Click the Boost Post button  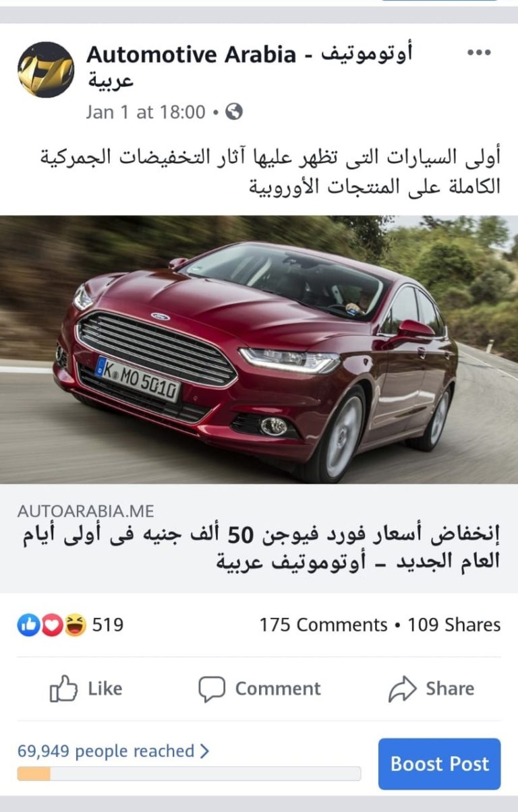click(439, 763)
